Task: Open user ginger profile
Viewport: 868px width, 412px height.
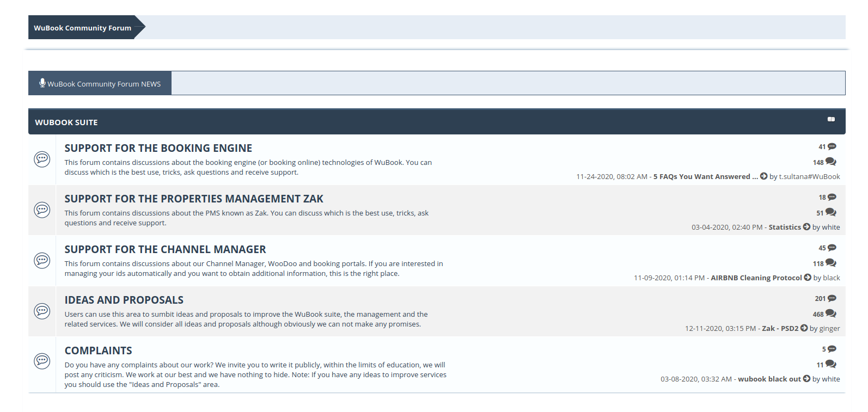Action: point(829,328)
